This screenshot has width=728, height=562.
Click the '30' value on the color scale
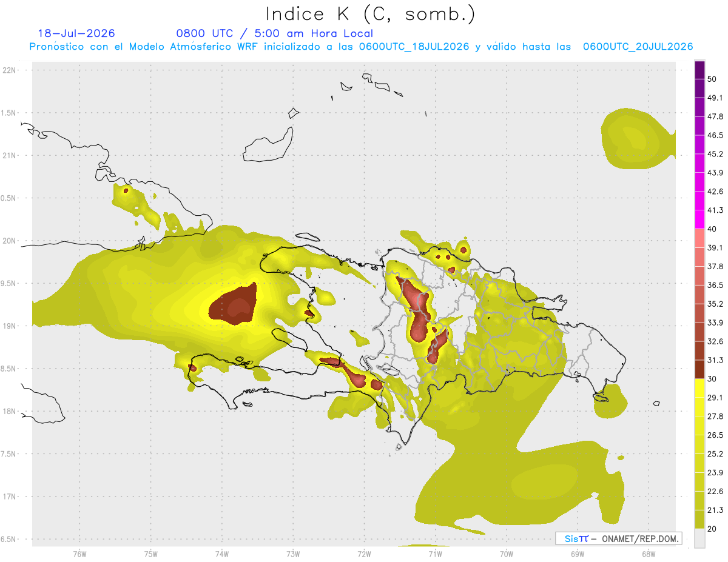click(x=712, y=379)
